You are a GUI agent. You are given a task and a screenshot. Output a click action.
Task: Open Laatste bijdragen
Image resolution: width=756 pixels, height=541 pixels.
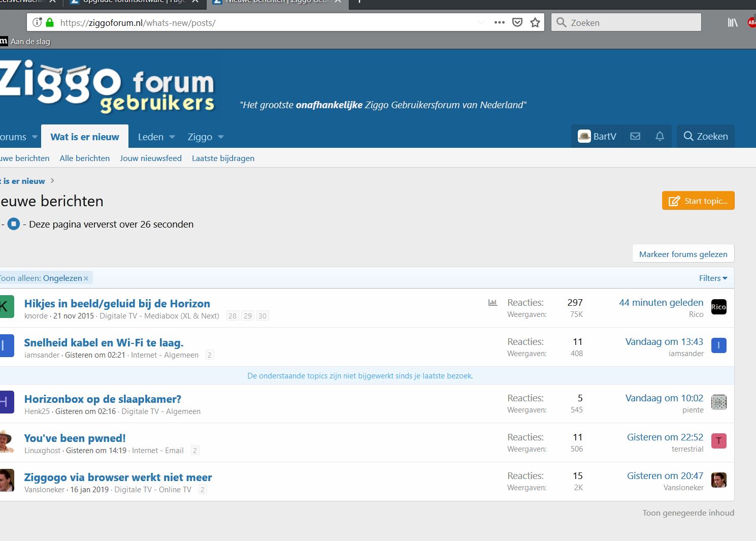223,158
